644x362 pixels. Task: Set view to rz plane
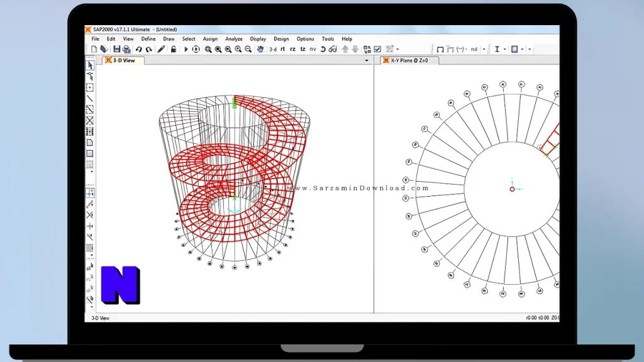coord(293,49)
